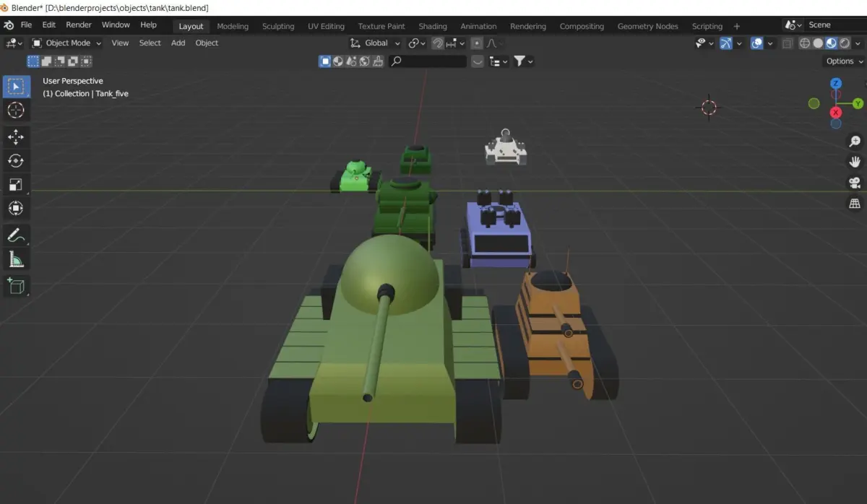Switch to Material Preview shading
The width and height of the screenshot is (867, 504).
coord(832,43)
